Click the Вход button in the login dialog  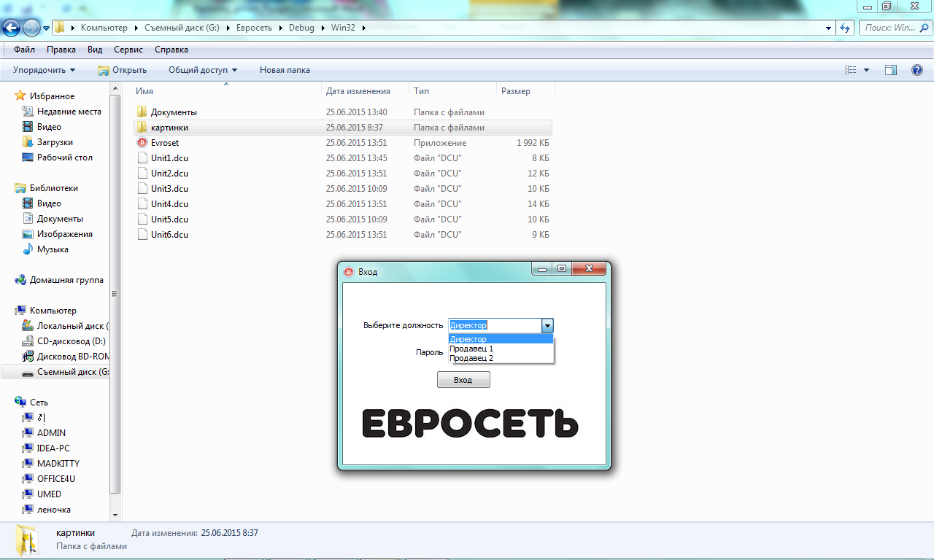463,380
